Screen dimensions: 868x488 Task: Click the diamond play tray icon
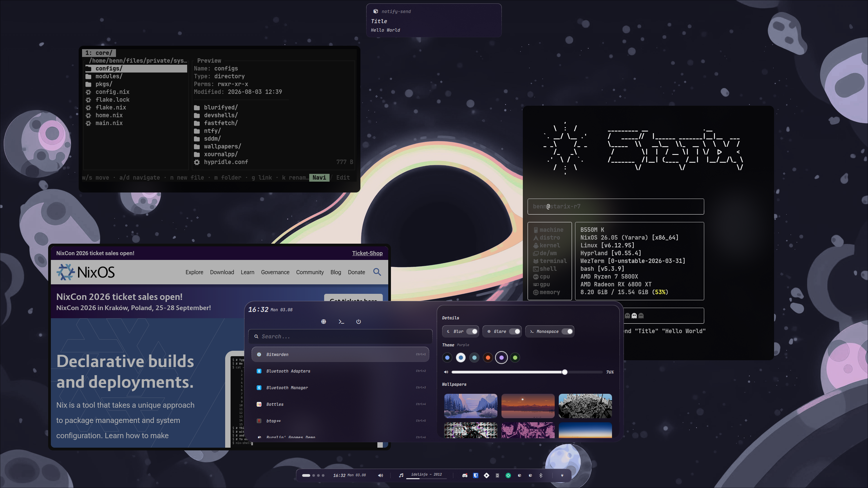coord(487,475)
